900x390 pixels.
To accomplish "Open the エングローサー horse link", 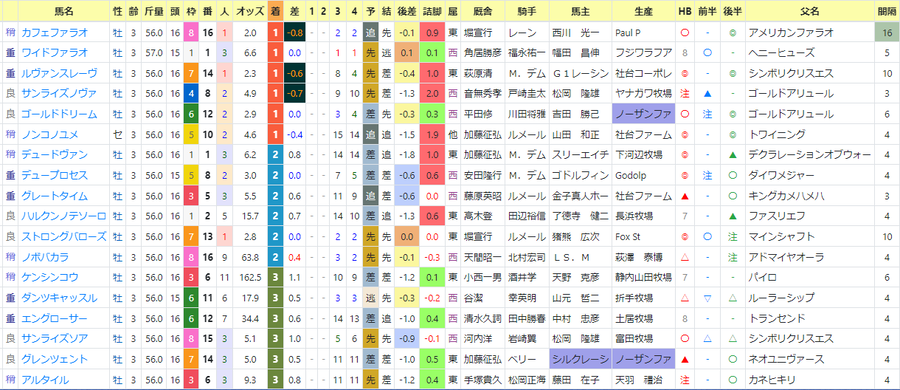I will [x=55, y=318].
